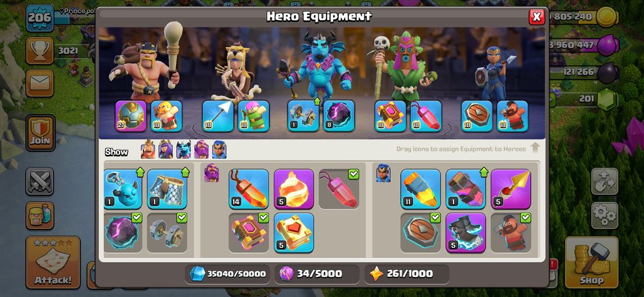
Task: Open the settings gears icon
Action: 605,216
